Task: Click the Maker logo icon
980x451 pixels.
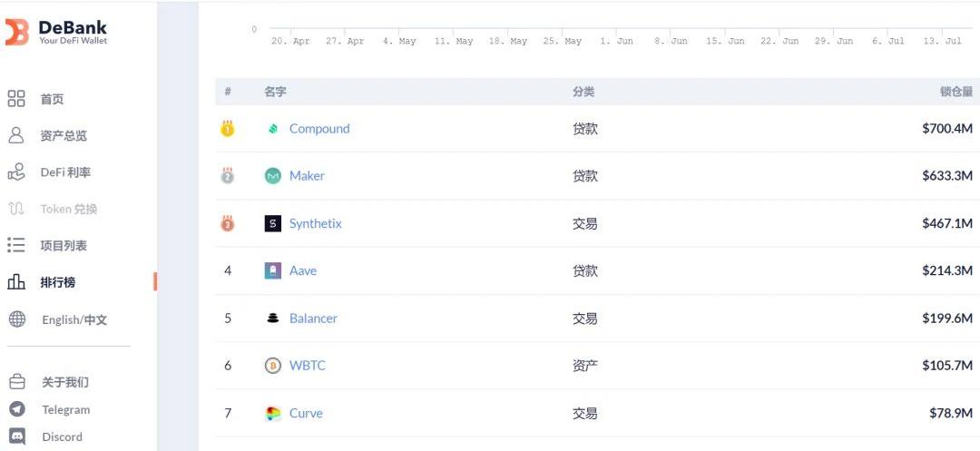Action: [x=272, y=176]
